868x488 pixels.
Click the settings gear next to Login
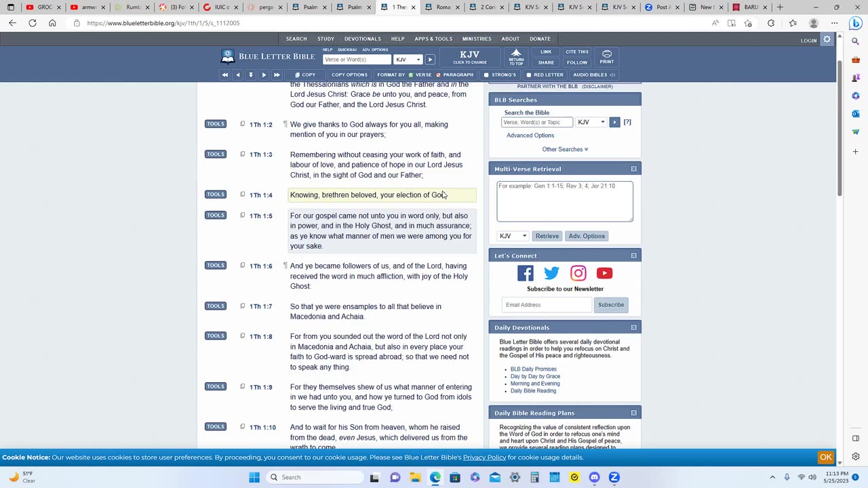point(827,40)
